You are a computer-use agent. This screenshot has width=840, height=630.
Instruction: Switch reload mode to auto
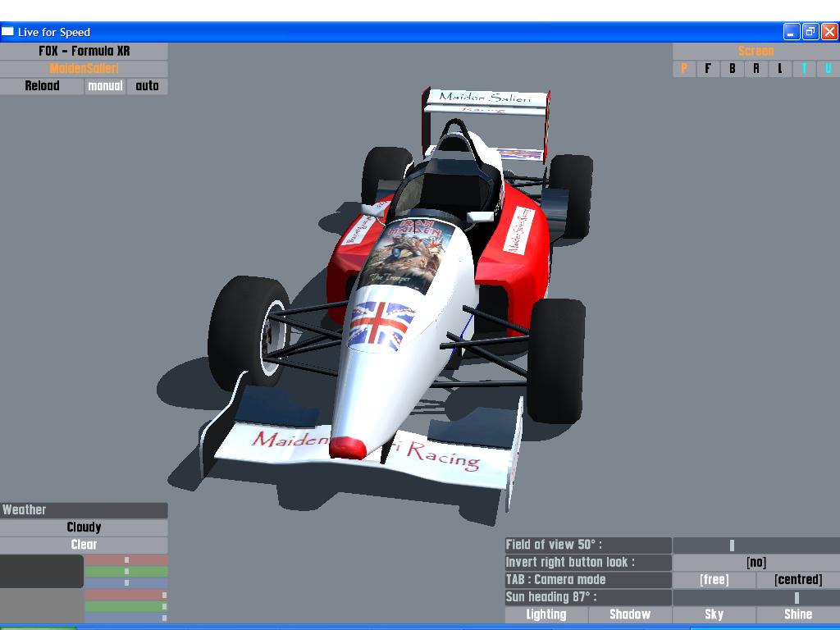[148, 85]
